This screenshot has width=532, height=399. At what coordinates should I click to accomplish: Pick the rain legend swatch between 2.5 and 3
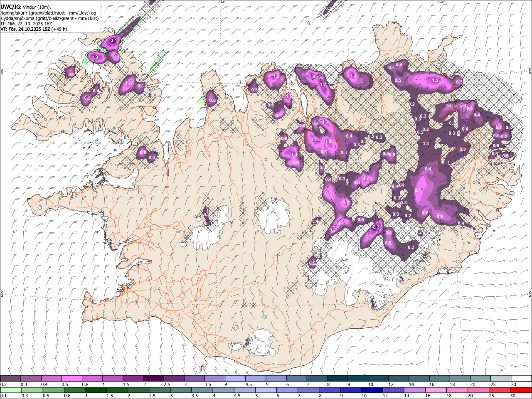160,390
